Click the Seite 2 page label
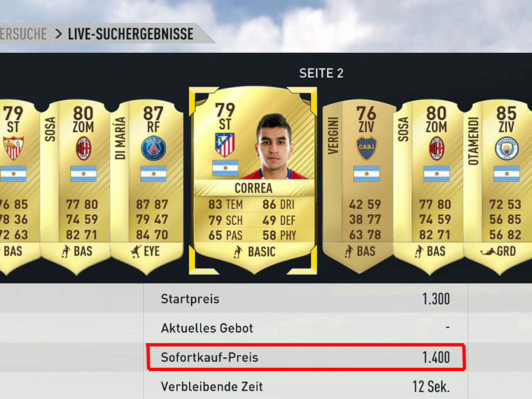The image size is (532, 399). [x=321, y=73]
